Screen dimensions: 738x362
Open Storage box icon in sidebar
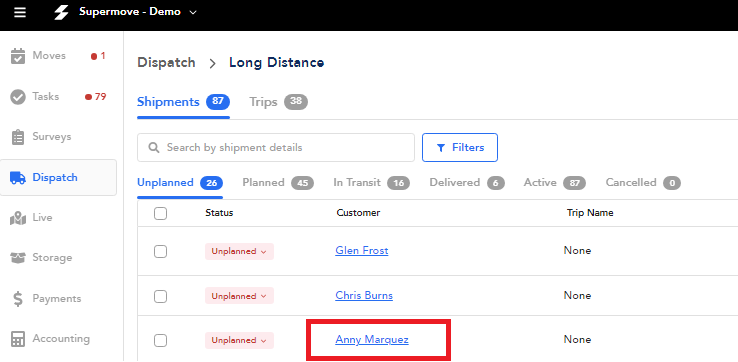pyautogui.click(x=18, y=258)
